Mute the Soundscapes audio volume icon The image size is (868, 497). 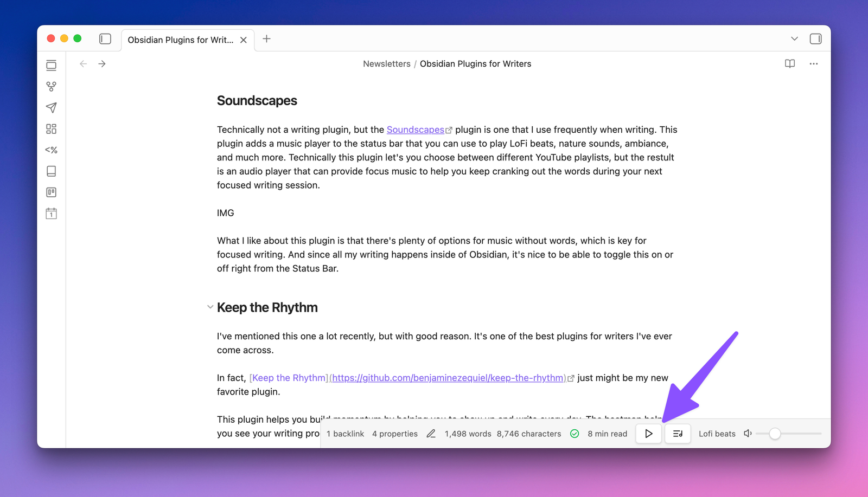pos(748,433)
